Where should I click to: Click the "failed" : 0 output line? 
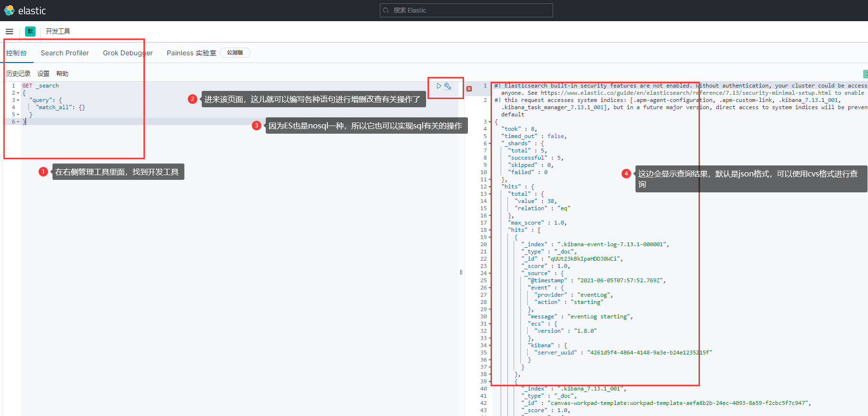pyautogui.click(x=528, y=172)
